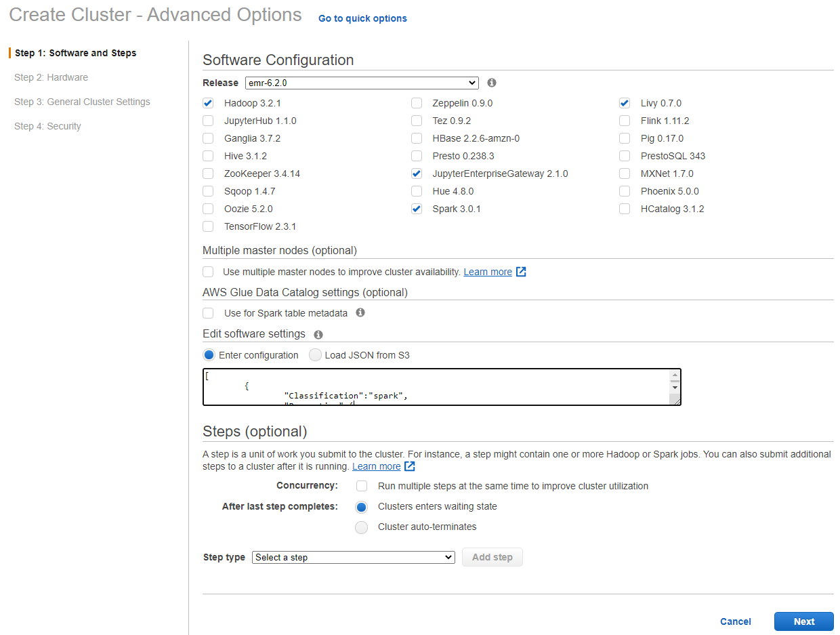Check the TensorFlow 2.3.1 option
The height and width of the screenshot is (635, 840).
click(x=208, y=226)
